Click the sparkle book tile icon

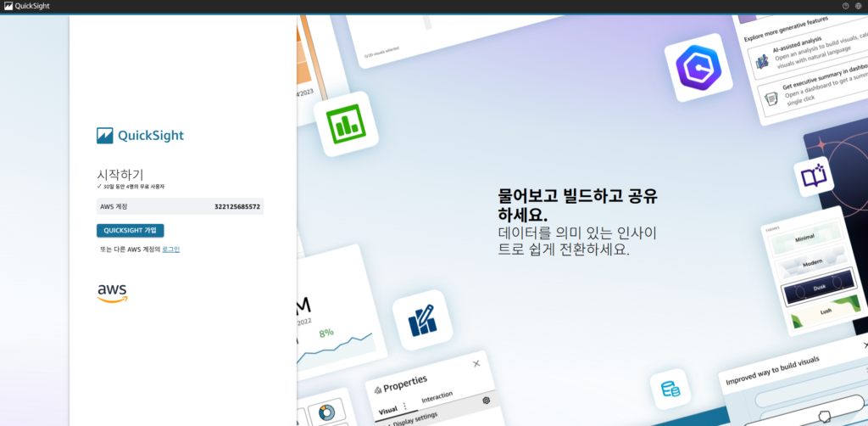click(x=814, y=177)
